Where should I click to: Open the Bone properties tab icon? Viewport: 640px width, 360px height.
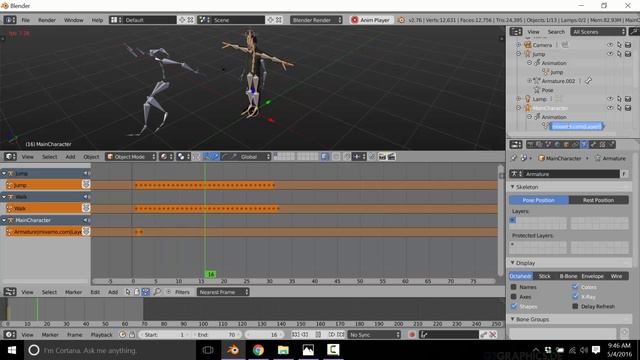pyautogui.click(x=593, y=144)
